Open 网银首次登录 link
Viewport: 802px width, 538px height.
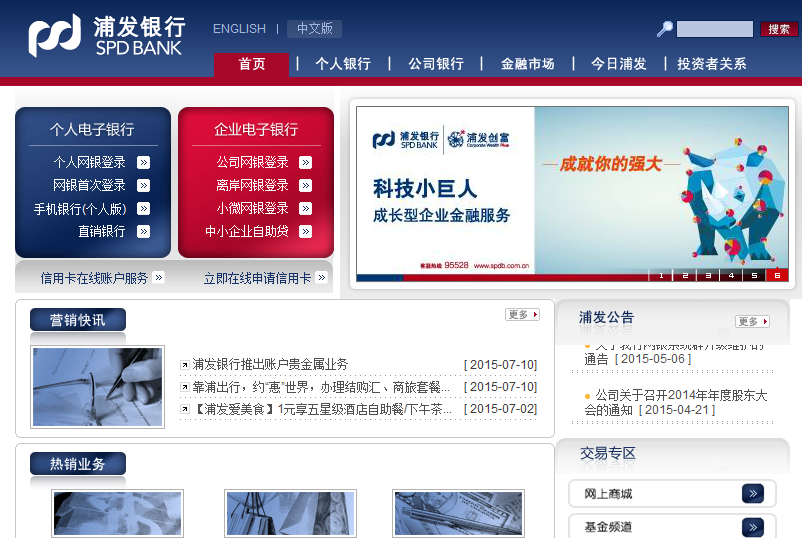click(x=90, y=185)
